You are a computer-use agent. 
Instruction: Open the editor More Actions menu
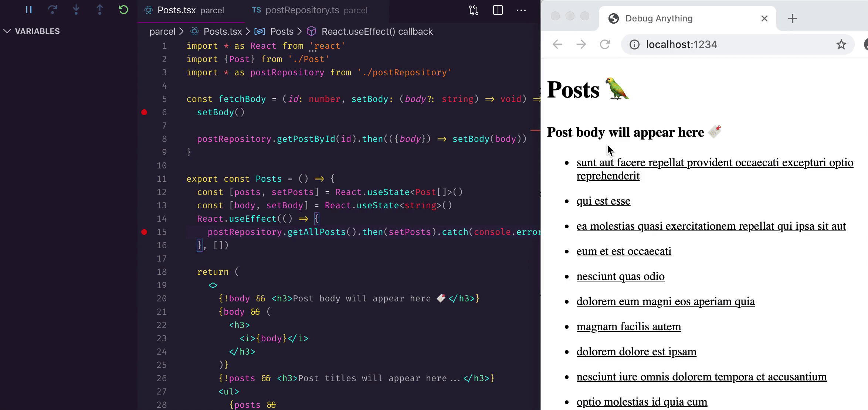pyautogui.click(x=521, y=10)
